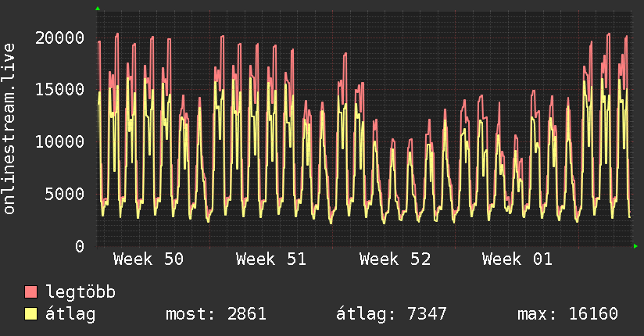Image resolution: width=644 pixels, height=336 pixels.
Task: Select the Week 01 axis label
Action: [x=517, y=259]
